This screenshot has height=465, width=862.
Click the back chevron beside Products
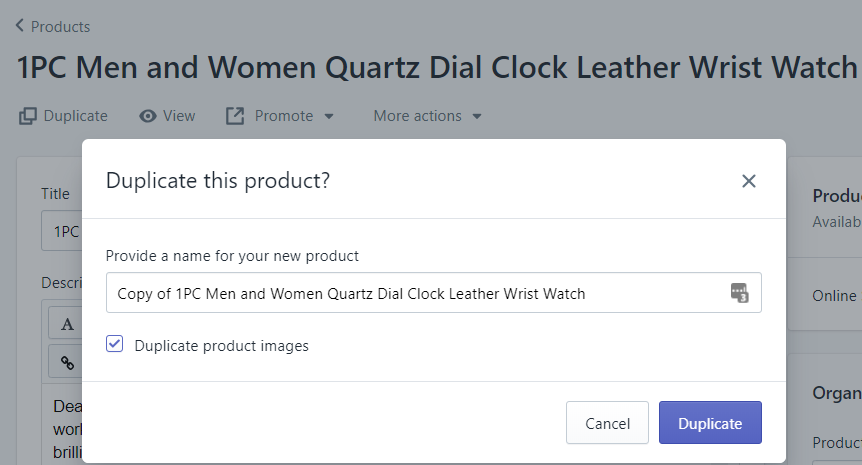tap(20, 26)
